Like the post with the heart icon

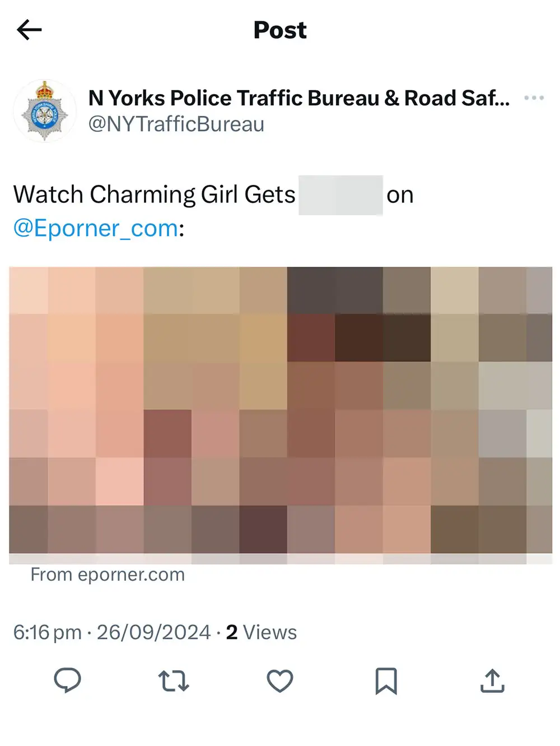point(280,681)
